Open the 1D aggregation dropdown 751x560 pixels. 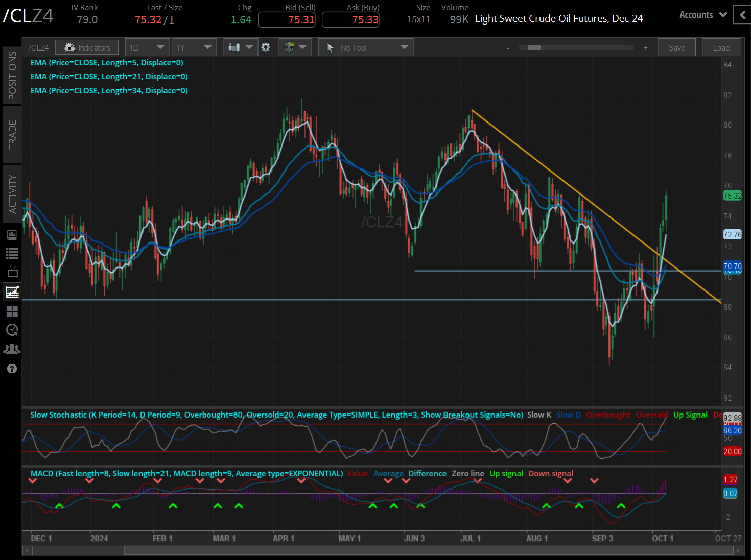click(x=147, y=47)
